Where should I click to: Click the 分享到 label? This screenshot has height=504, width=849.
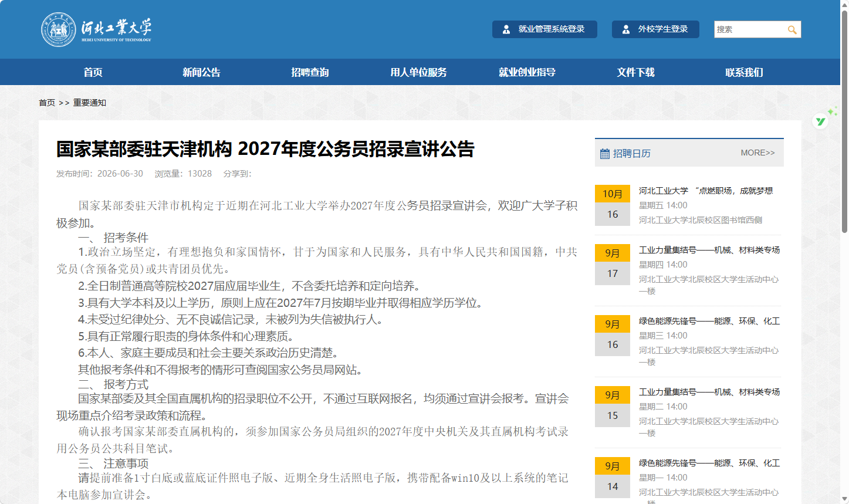tap(237, 174)
